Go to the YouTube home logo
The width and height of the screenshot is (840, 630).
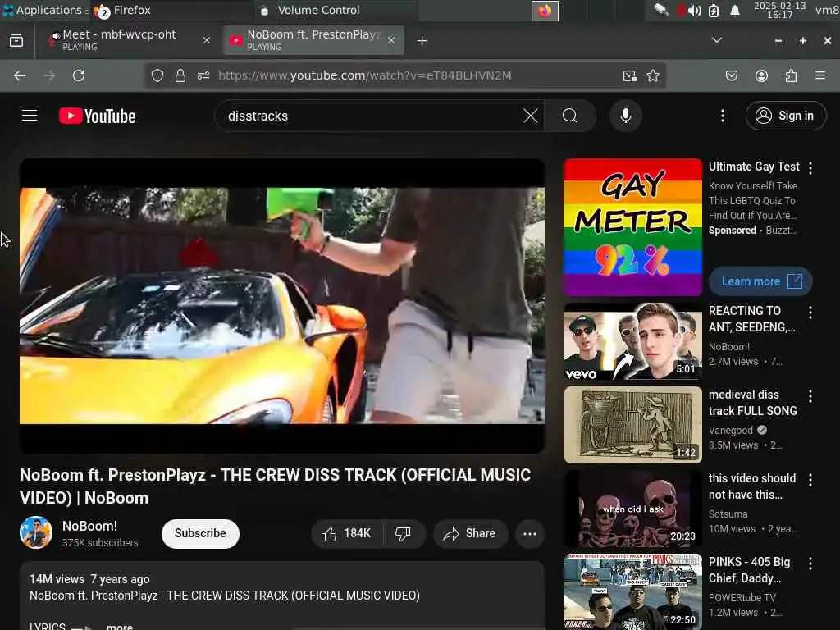(x=97, y=116)
